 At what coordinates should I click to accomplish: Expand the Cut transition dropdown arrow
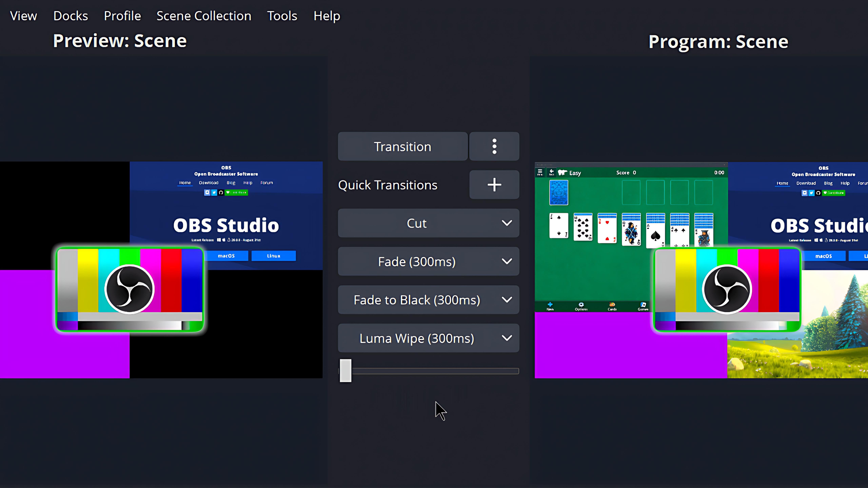click(507, 223)
